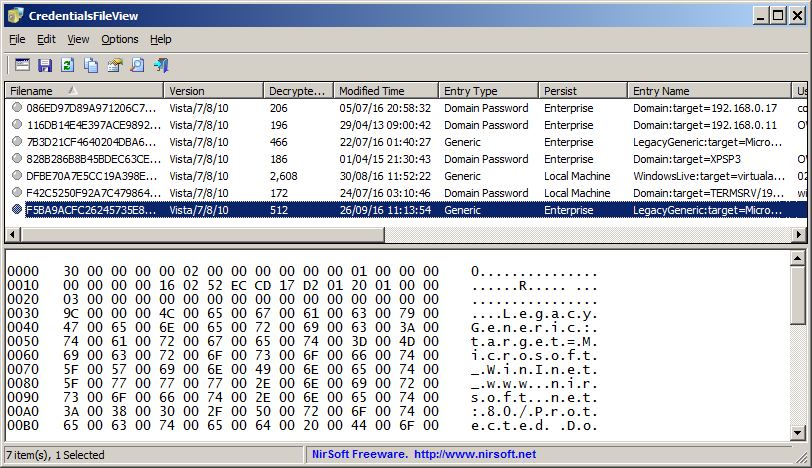Sort by the Filename column header

84,91
